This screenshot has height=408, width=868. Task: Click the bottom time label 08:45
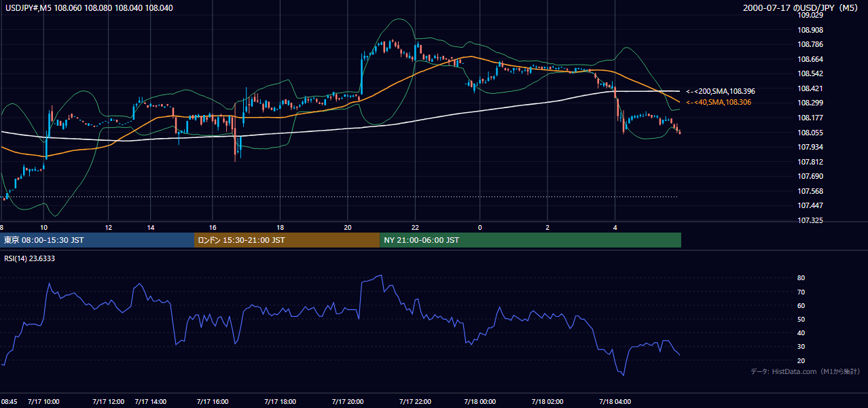(9, 401)
